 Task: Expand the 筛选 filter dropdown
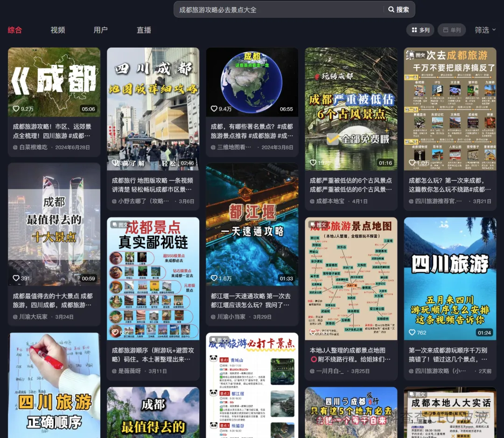point(485,30)
